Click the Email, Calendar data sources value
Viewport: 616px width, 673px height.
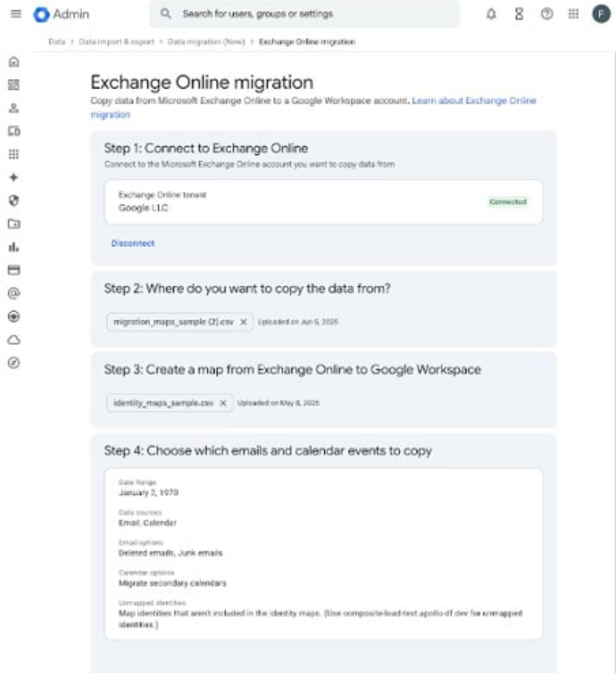pyautogui.click(x=147, y=522)
